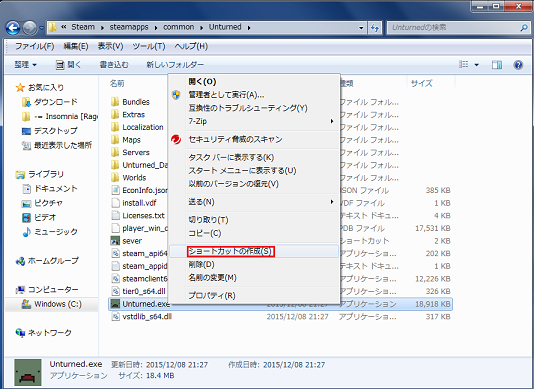Click the steamapps breadcrumb segment
The width and height of the screenshot is (534, 389).
[129, 27]
